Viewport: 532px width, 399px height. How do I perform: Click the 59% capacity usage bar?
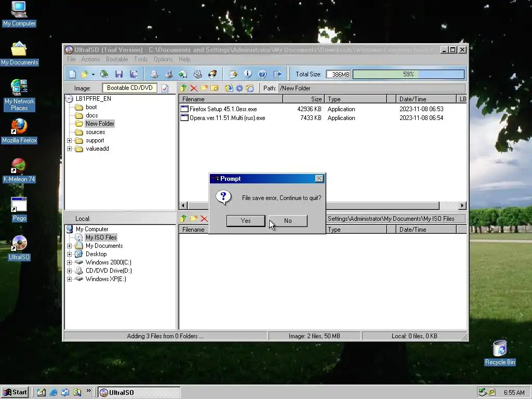pos(408,74)
